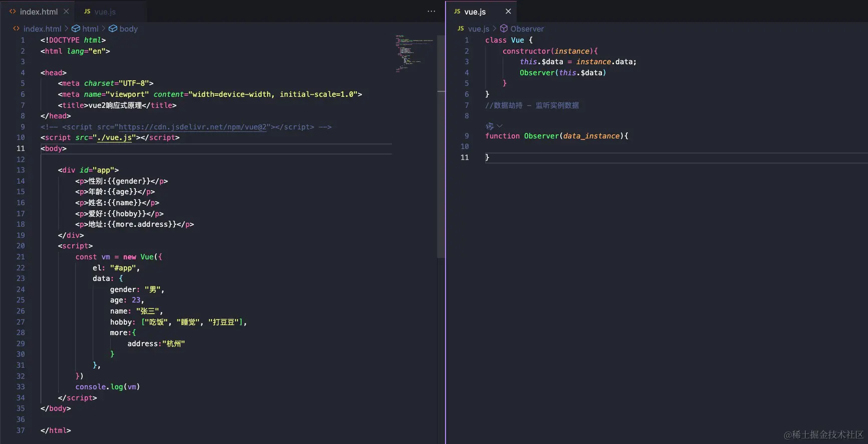Click line number 11 in index.html gutter
This screenshot has height=444, width=868.
coord(21,149)
